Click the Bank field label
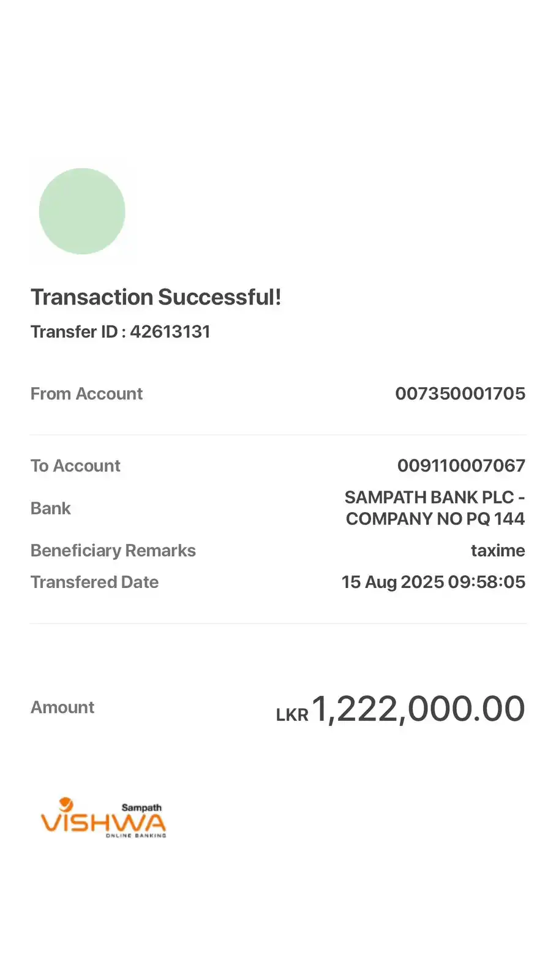Image resolution: width=556 pixels, height=980 pixels. point(51,508)
